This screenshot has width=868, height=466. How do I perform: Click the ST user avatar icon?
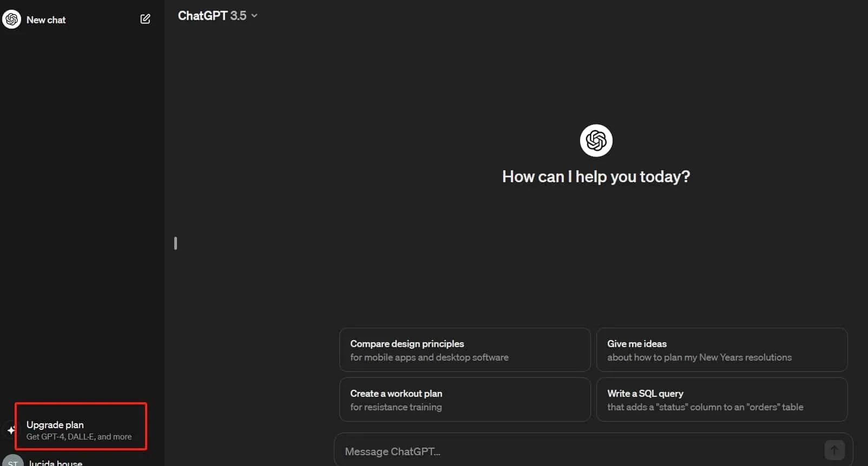click(12, 462)
